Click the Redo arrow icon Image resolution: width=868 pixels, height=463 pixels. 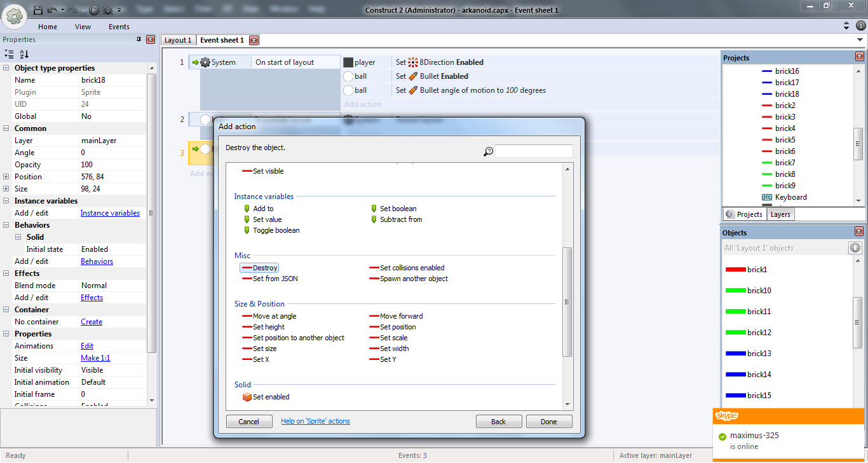[x=72, y=10]
